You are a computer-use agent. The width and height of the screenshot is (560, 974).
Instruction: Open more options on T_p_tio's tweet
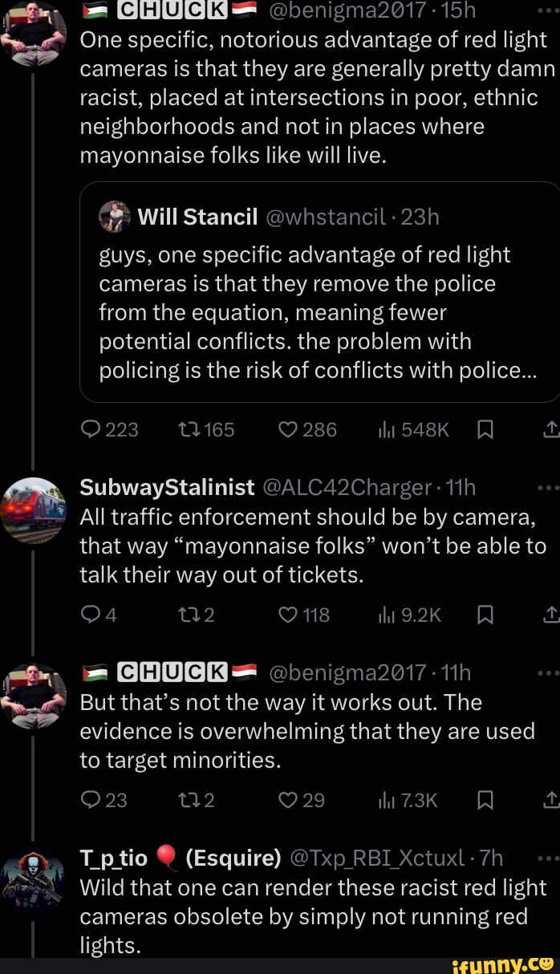(x=549, y=858)
